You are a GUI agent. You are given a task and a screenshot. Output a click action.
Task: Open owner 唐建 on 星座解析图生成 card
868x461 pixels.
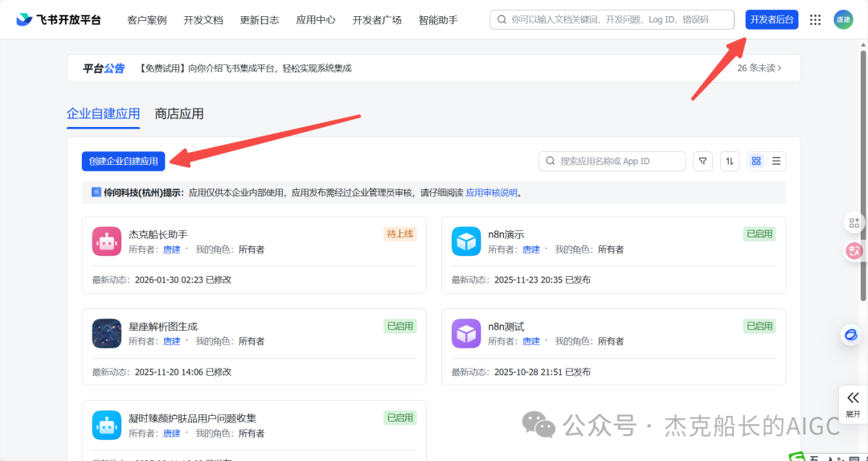tap(172, 342)
